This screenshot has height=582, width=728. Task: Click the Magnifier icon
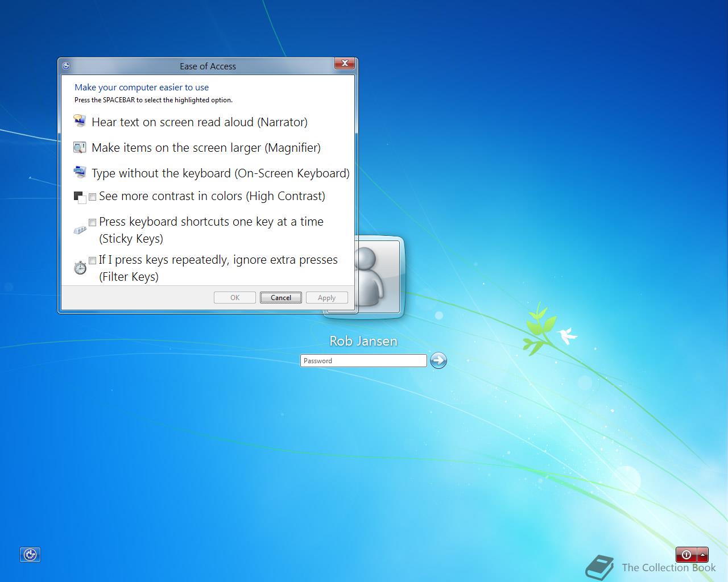[80, 148]
